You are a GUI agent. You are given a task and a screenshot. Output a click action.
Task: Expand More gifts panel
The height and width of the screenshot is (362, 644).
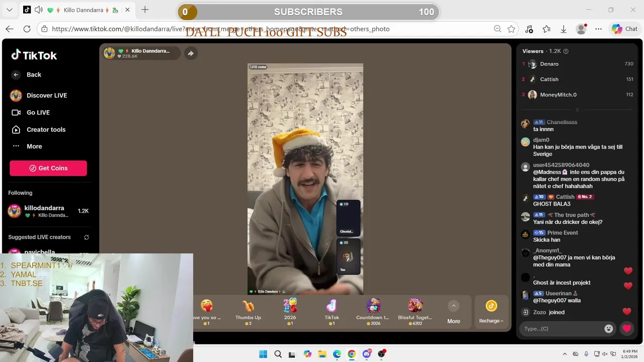point(453,312)
